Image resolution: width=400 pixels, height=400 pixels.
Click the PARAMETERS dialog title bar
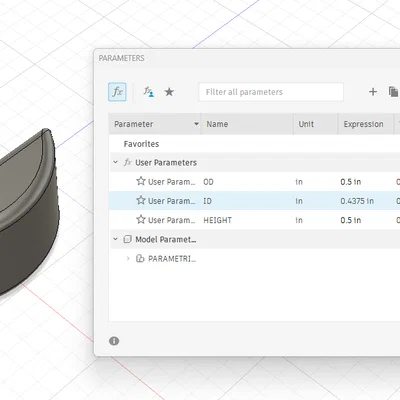[247, 58]
